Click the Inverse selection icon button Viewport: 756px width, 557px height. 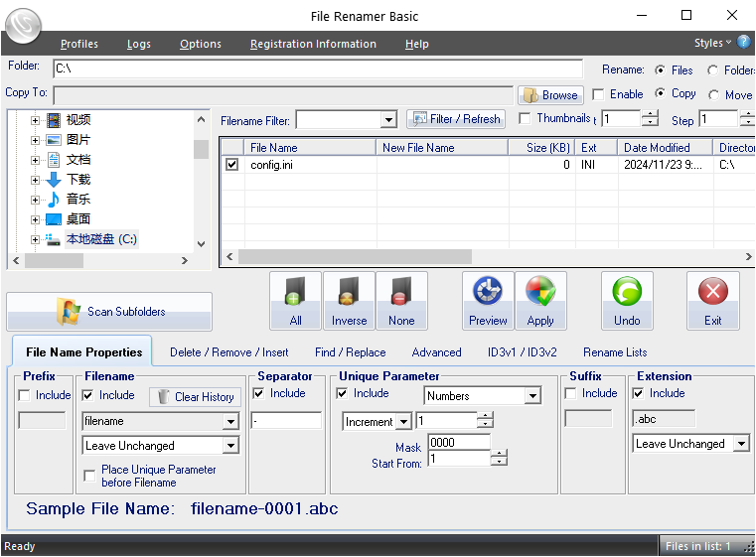[349, 301]
